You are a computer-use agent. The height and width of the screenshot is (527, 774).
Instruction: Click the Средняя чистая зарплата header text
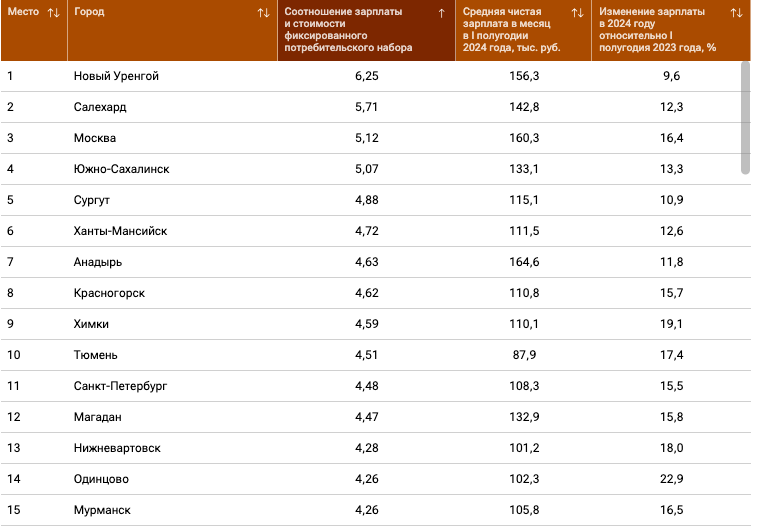click(511, 30)
